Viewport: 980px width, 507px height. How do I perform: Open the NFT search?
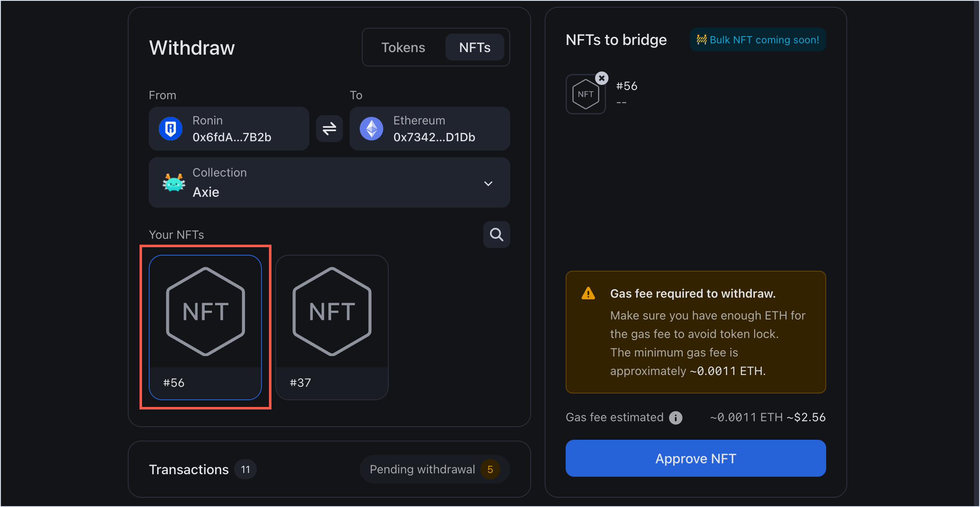[496, 235]
